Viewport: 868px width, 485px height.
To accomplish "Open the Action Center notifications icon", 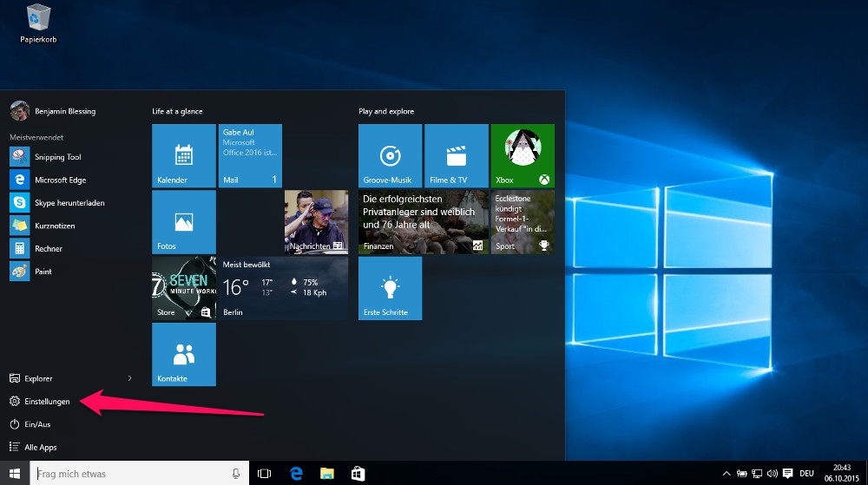I will pos(788,474).
